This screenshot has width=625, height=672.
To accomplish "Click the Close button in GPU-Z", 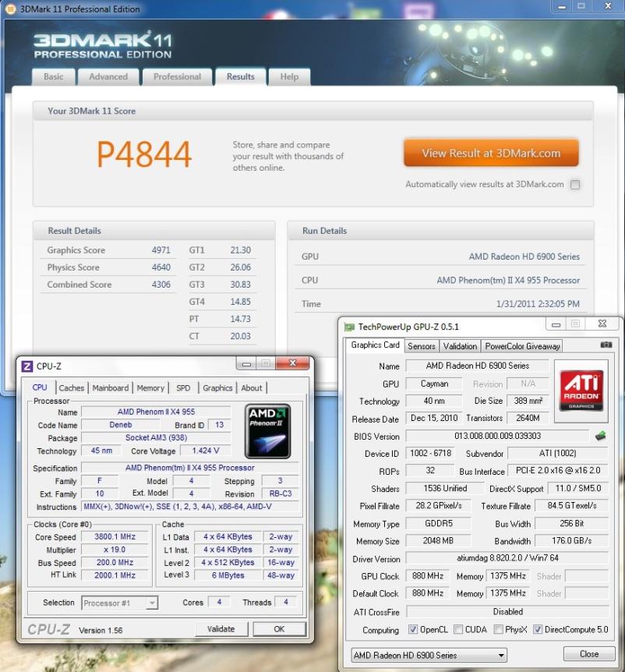I will click(x=589, y=654).
